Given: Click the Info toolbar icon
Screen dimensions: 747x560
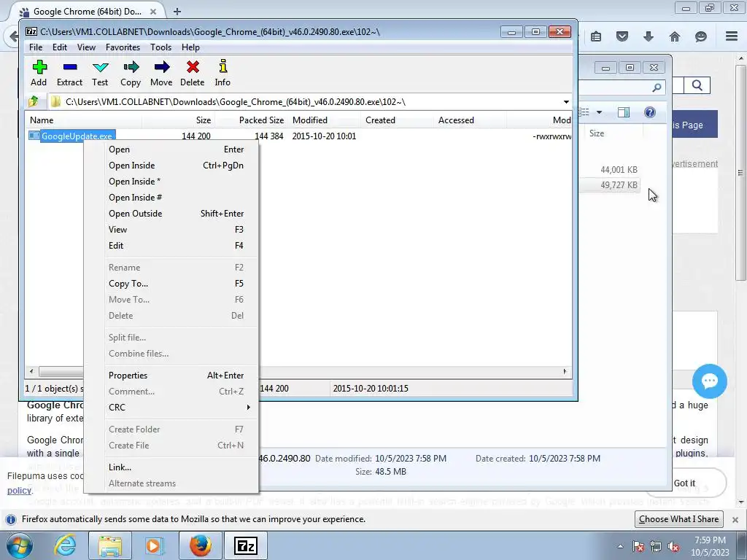Looking at the screenshot, I should [222, 66].
